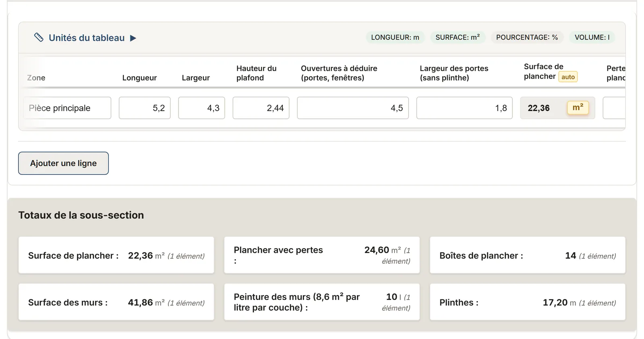Click the Totaux de la sous-section heading
The width and height of the screenshot is (644, 339).
pyautogui.click(x=81, y=215)
